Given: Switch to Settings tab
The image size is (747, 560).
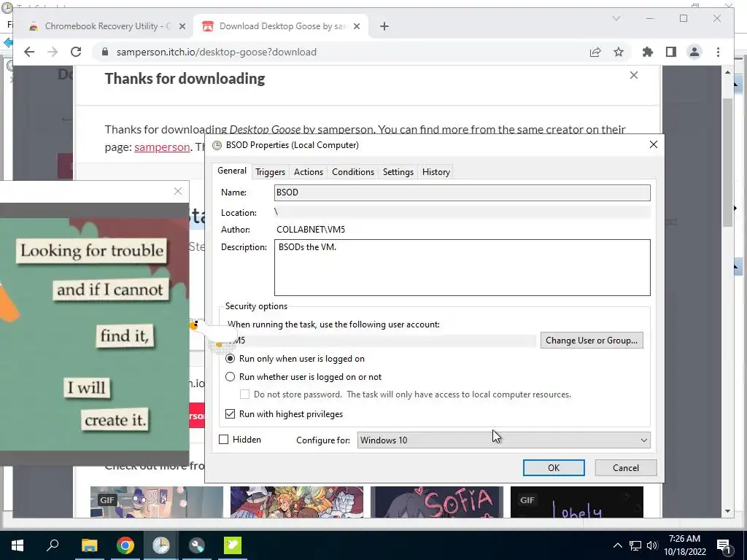Looking at the screenshot, I should click(x=398, y=172).
